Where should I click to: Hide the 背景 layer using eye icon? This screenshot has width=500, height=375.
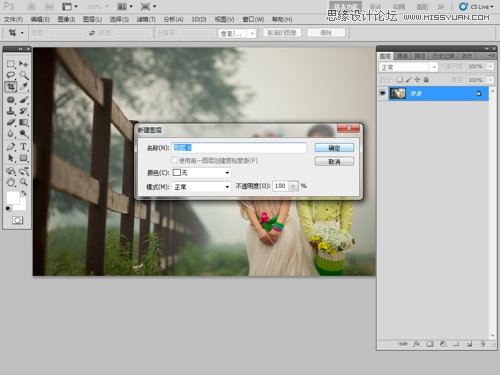(x=383, y=93)
